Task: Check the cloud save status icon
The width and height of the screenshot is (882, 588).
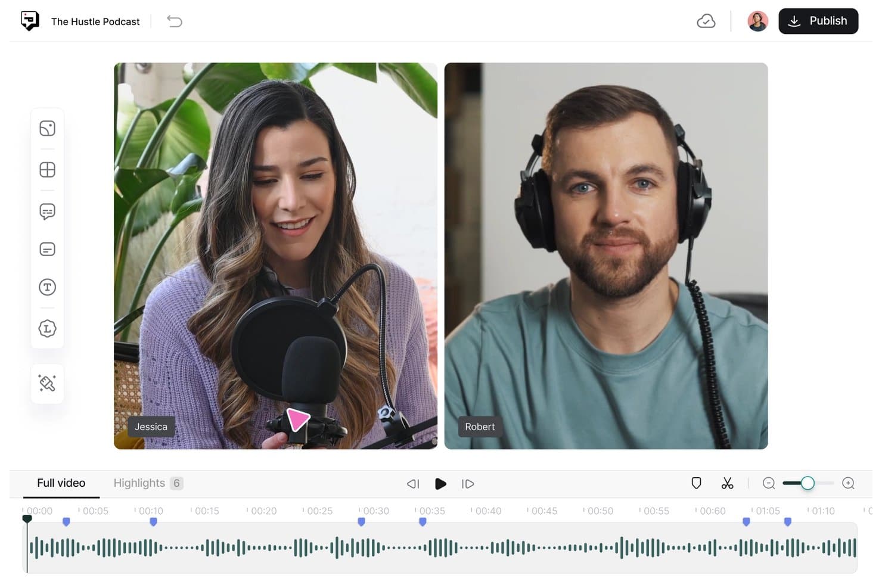Action: [706, 21]
